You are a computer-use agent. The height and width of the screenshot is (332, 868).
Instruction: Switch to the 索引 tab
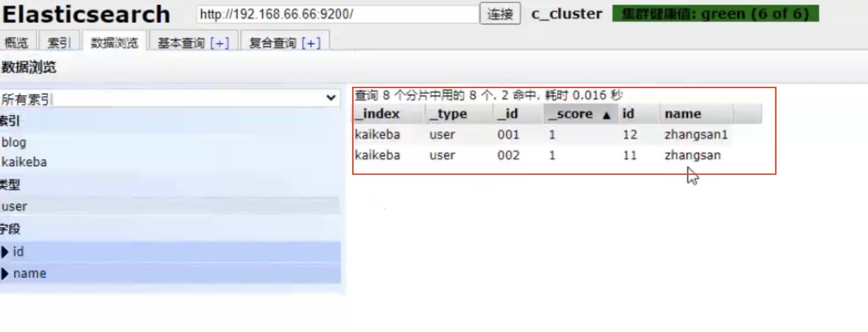pyautogui.click(x=59, y=42)
